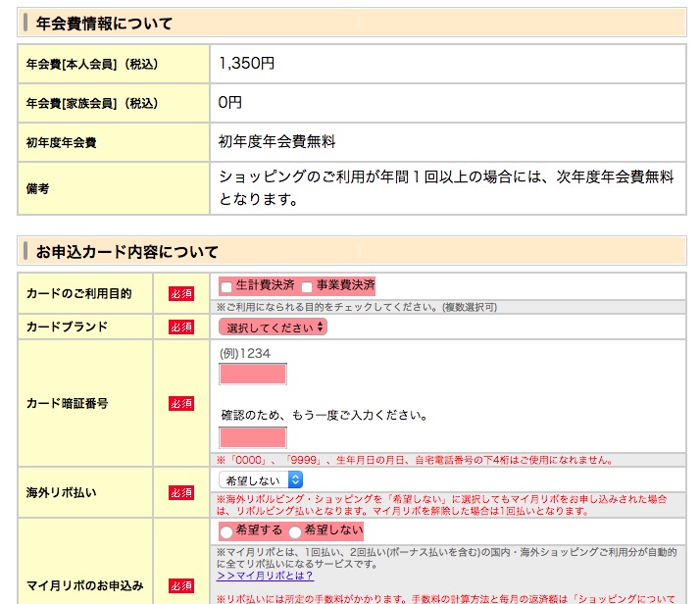Click the 備考 row label
This screenshot has height=604, width=700.
(x=37, y=189)
